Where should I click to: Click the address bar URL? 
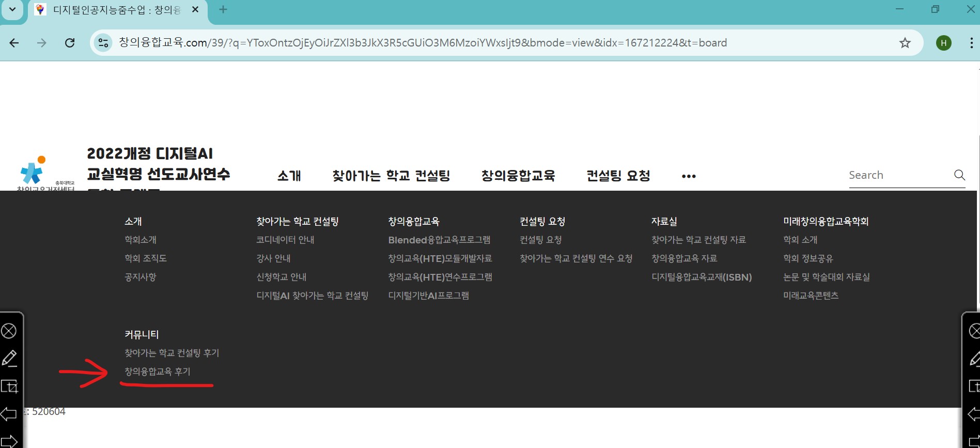[x=423, y=43]
